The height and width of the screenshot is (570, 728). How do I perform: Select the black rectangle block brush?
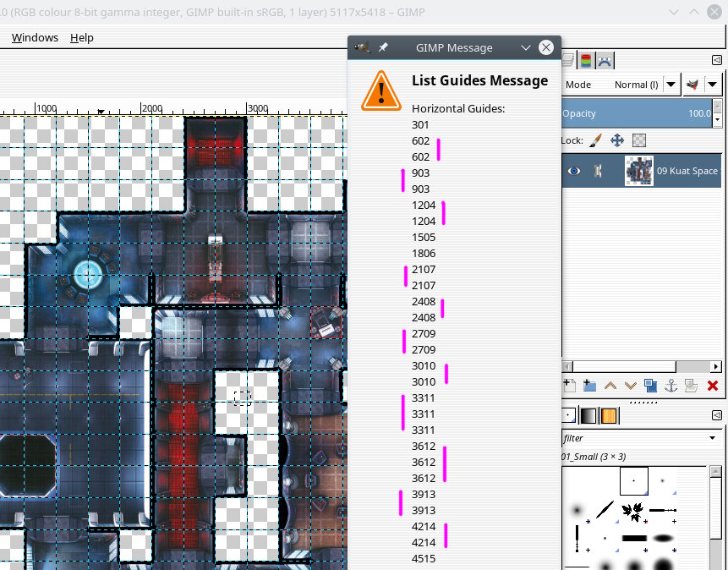[634, 539]
